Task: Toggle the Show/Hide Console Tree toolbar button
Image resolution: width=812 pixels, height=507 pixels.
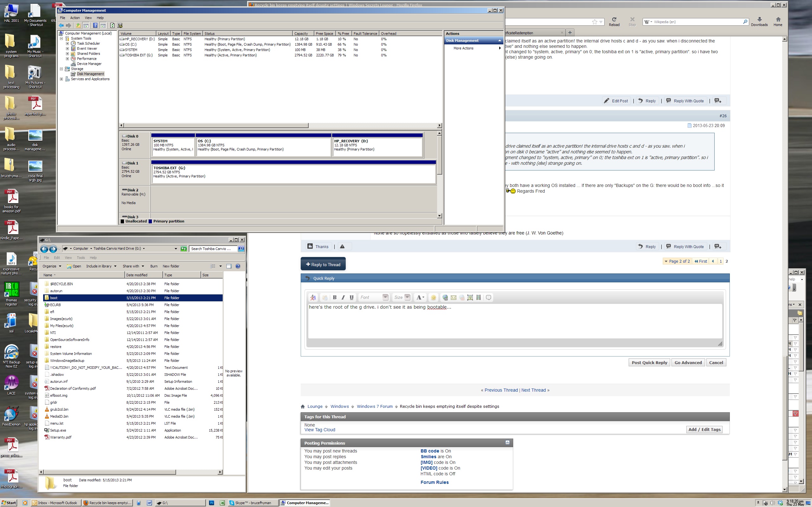Action: point(86,25)
